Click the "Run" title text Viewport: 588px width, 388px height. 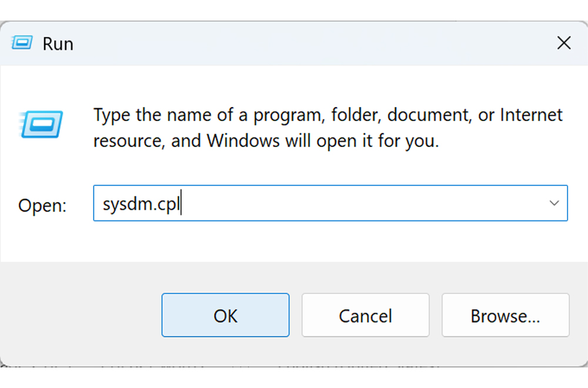(58, 44)
